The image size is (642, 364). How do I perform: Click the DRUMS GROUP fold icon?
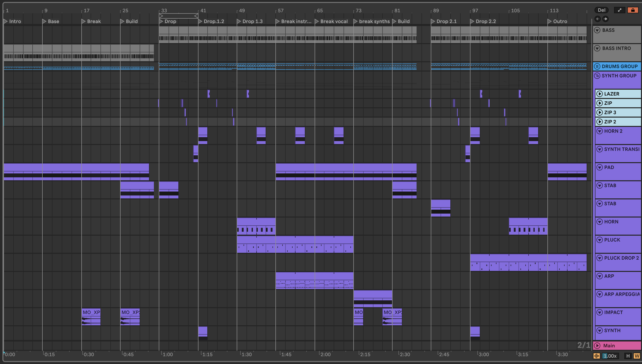coord(597,66)
